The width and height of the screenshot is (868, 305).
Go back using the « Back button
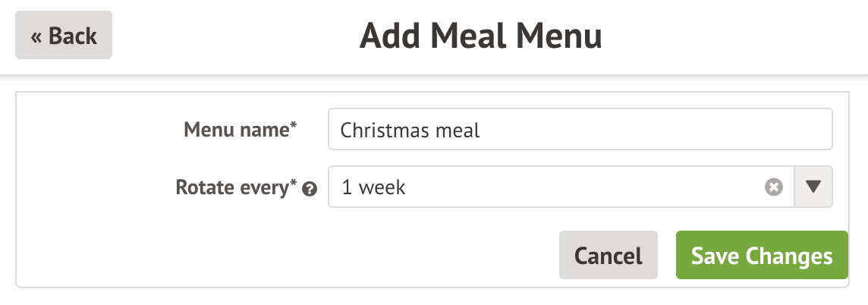tap(64, 35)
